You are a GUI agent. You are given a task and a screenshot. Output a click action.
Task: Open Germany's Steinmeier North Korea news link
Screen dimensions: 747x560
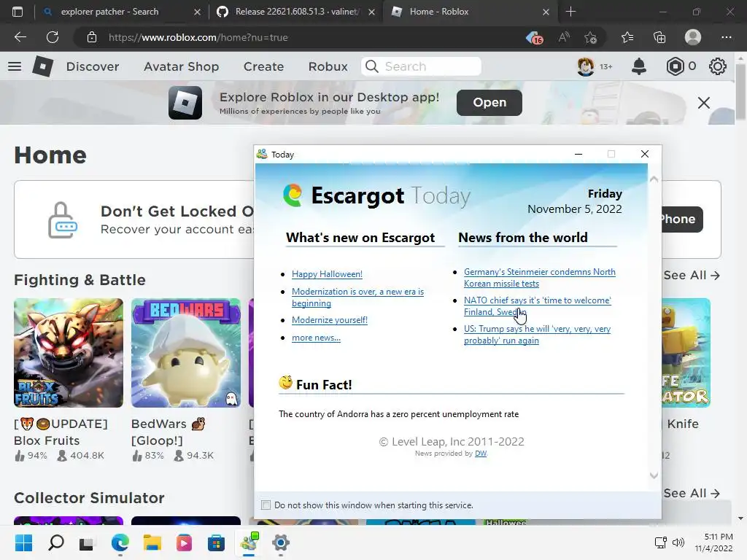[539, 278]
